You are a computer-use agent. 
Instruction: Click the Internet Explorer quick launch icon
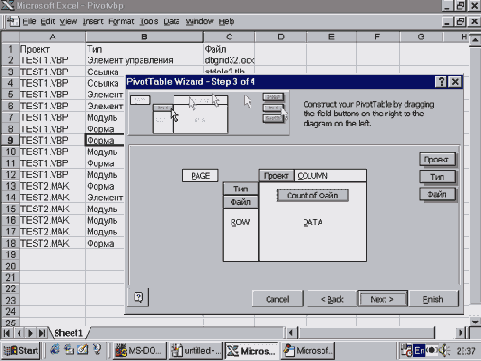[55, 350]
